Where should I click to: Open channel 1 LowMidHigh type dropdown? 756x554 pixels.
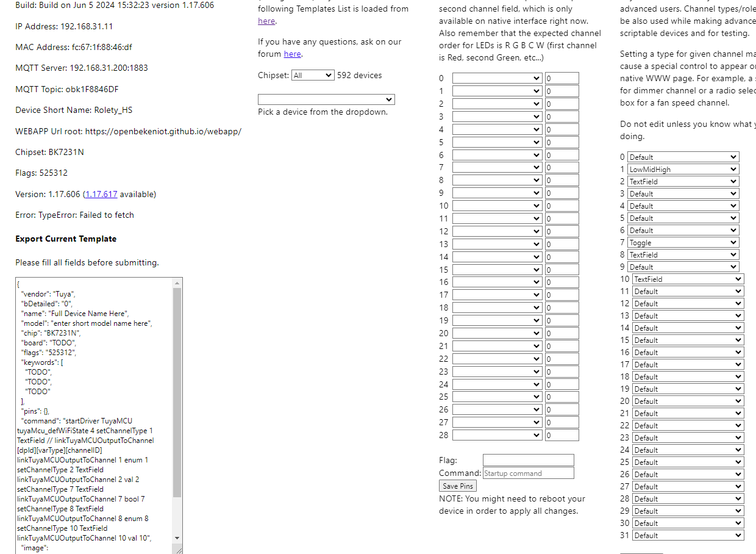(683, 169)
